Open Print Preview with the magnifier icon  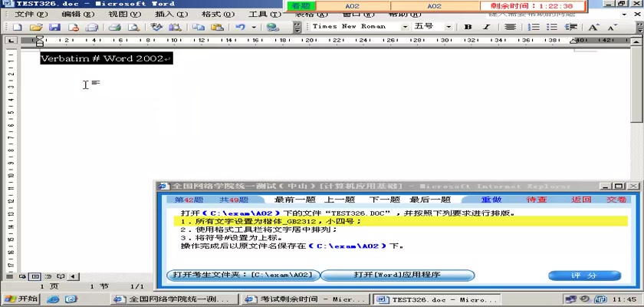133,28
